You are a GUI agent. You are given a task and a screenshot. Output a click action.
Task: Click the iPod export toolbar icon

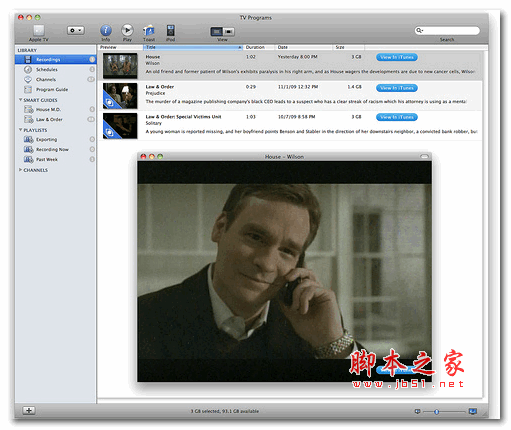(170, 30)
